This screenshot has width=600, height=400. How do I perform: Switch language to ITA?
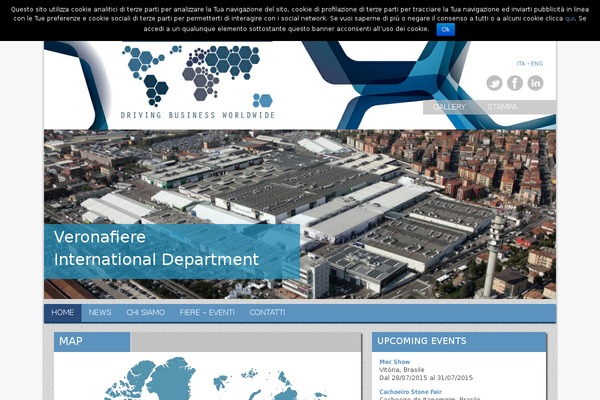tap(521, 64)
